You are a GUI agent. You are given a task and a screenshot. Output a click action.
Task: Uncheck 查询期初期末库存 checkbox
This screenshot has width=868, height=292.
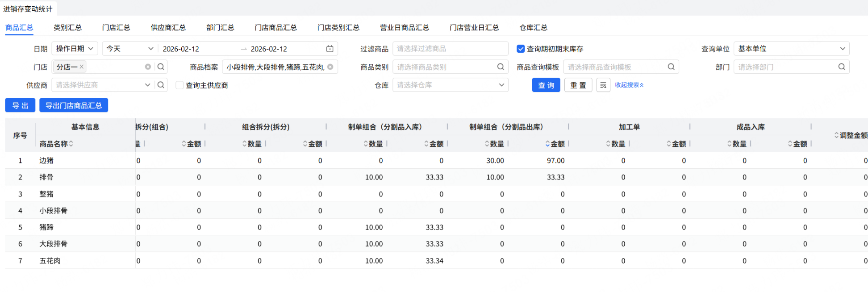point(521,49)
